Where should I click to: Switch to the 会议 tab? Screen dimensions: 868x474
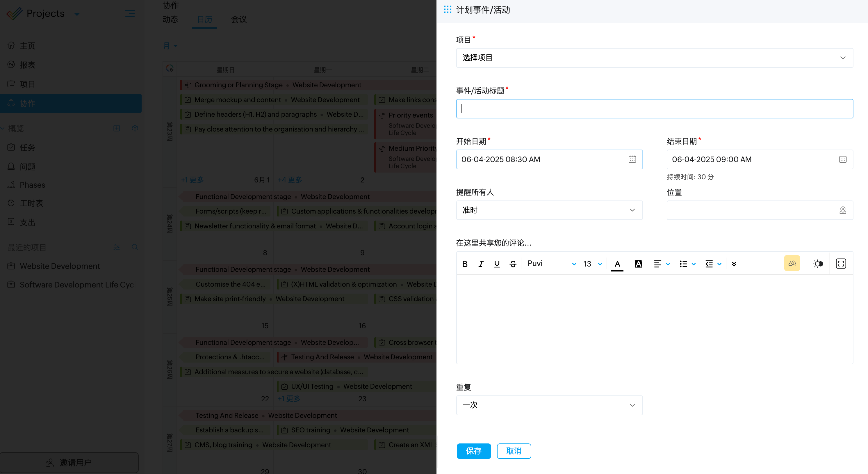click(238, 19)
